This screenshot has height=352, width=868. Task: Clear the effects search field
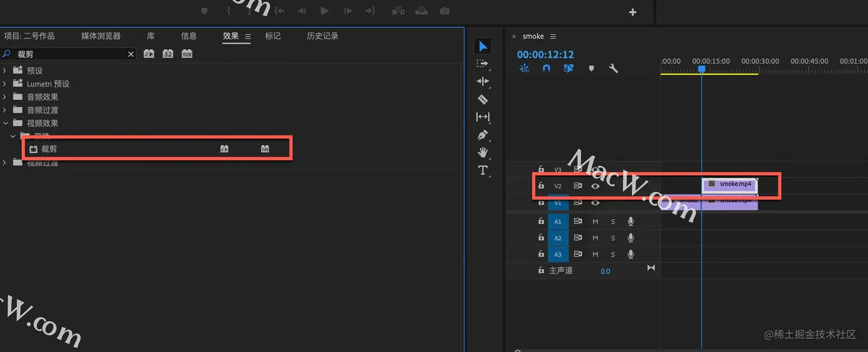[131, 54]
